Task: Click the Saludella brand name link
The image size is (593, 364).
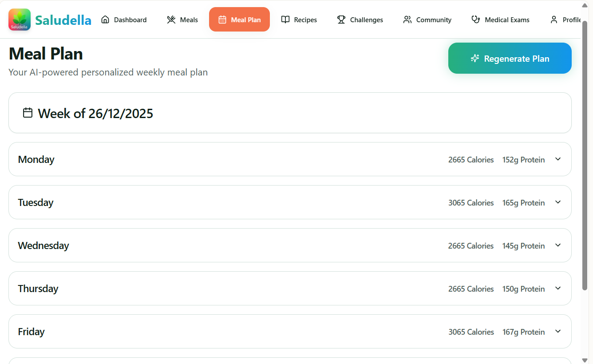Action: click(x=63, y=20)
